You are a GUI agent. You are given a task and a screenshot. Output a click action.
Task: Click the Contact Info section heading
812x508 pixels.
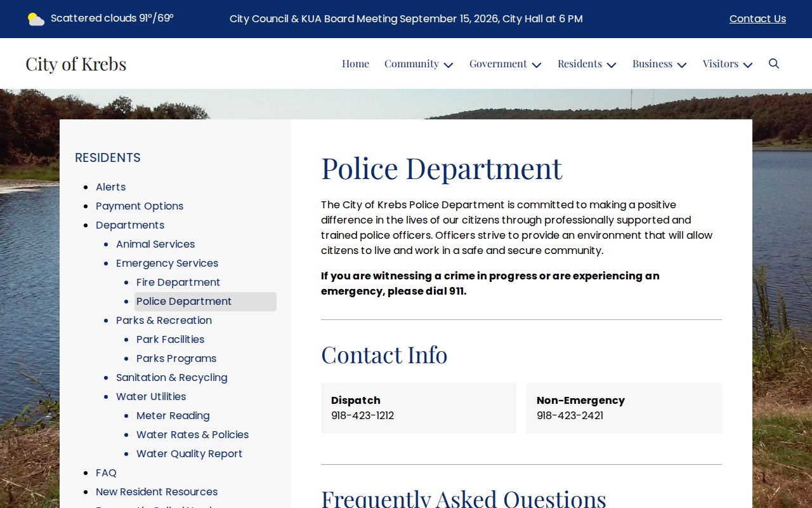coord(384,354)
